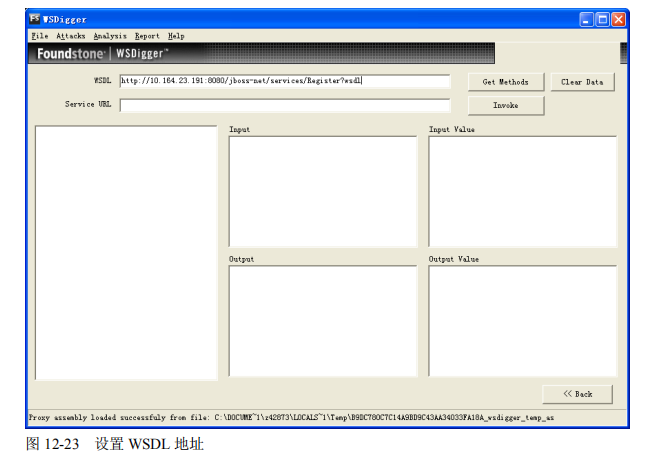Minimize the WSDigger window
Image resolution: width=654 pixels, height=464 pixels.
pyautogui.click(x=586, y=19)
